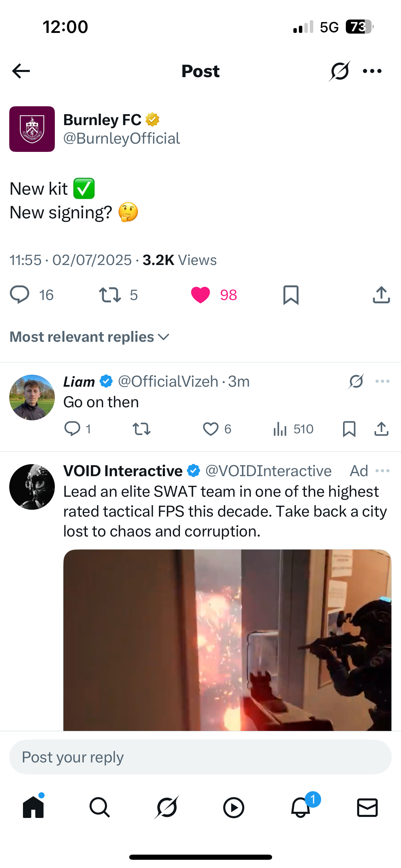View analytics for Liam's reply
The width and height of the screenshot is (401, 868).
coord(280,429)
